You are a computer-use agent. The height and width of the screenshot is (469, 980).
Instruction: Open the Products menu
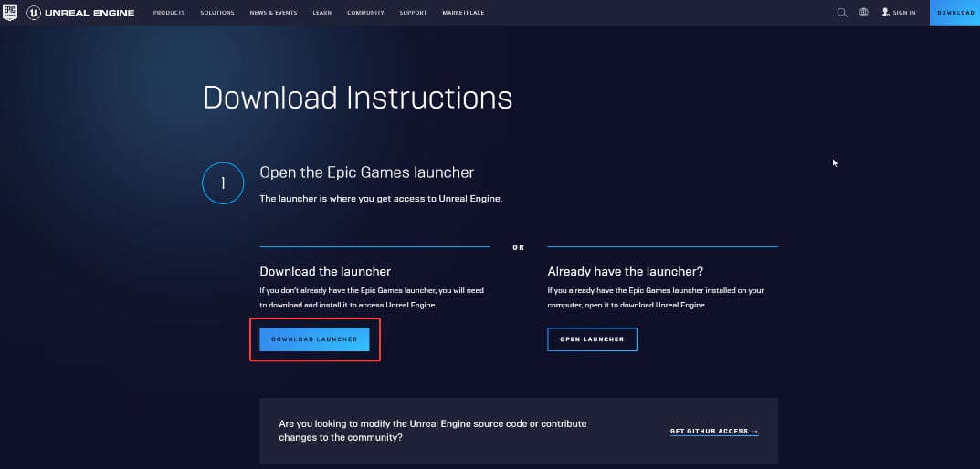169,13
